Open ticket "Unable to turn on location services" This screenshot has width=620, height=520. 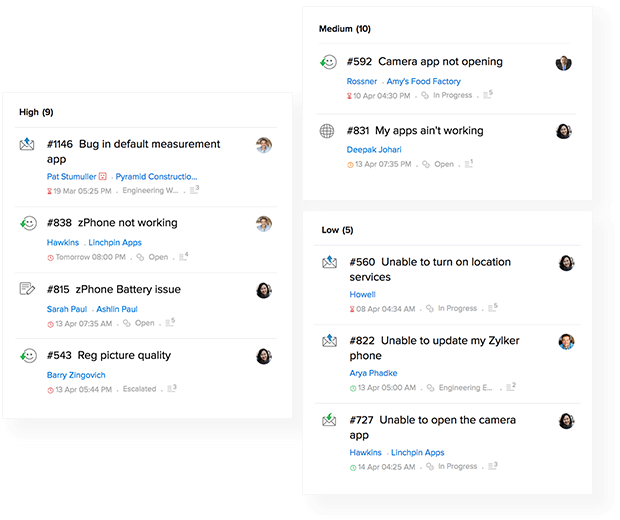click(x=430, y=269)
